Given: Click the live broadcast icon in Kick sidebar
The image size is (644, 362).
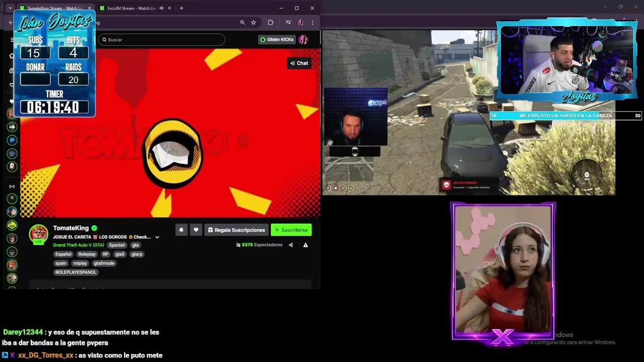Looking at the screenshot, I should coord(12,187).
